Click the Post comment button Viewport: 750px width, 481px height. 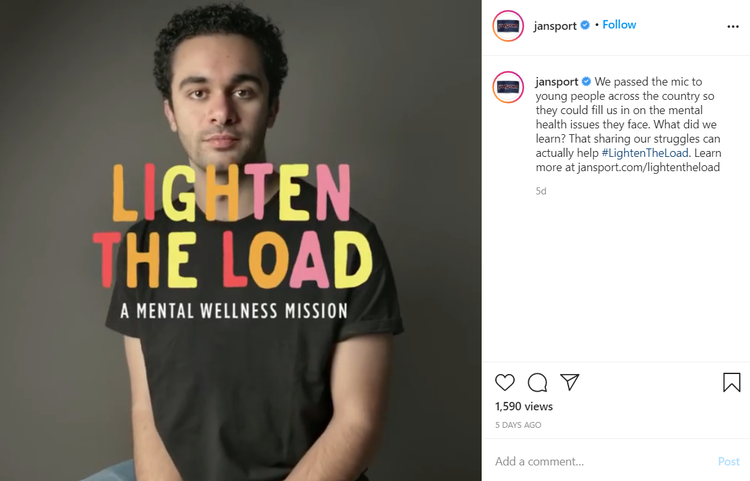[x=728, y=461]
